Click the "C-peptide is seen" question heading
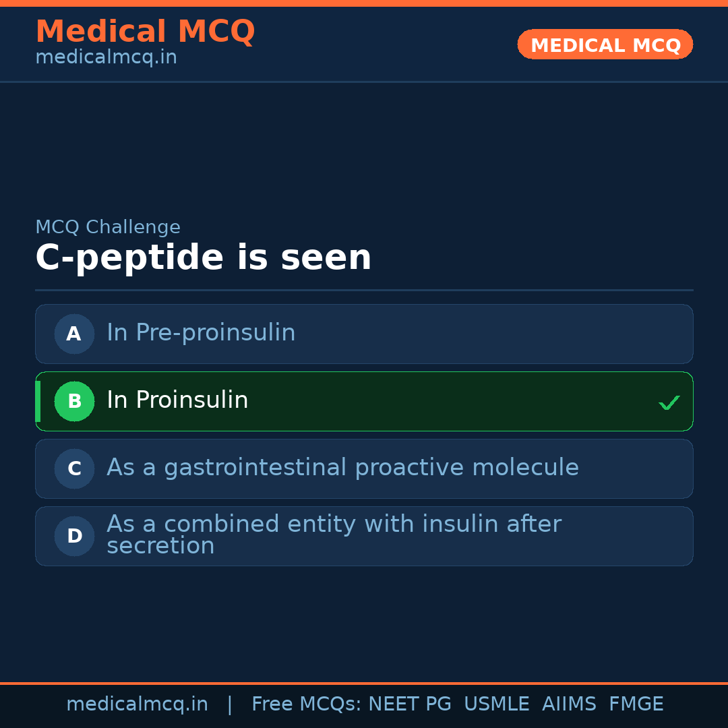Image resolution: width=728 pixels, height=728 pixels. click(203, 258)
